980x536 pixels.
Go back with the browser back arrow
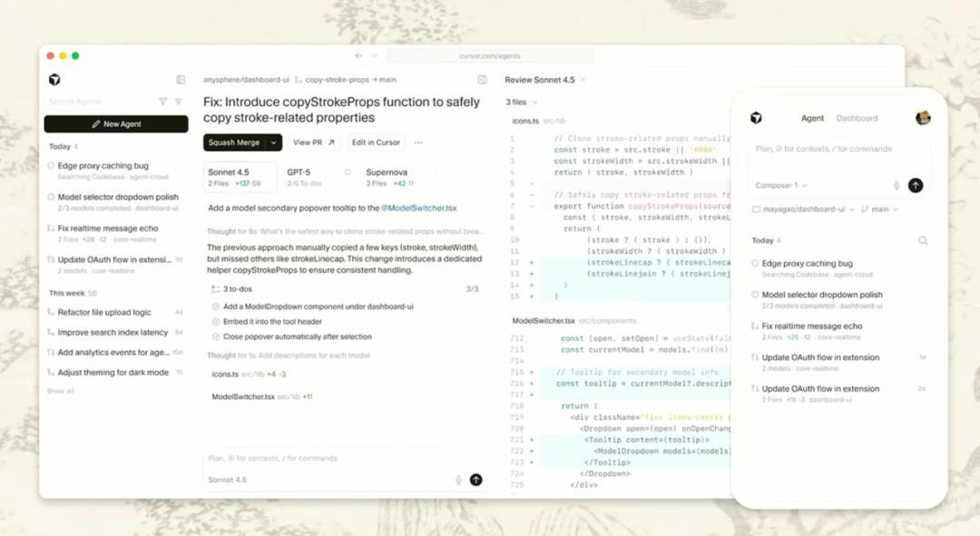(358, 55)
